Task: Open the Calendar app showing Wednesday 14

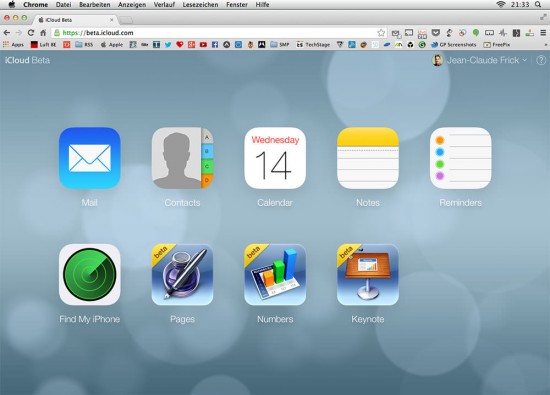Action: [275, 158]
